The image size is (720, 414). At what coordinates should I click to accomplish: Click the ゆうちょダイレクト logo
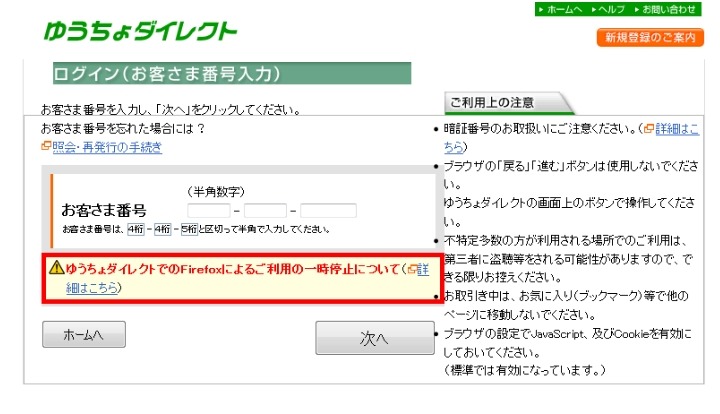click(x=140, y=32)
